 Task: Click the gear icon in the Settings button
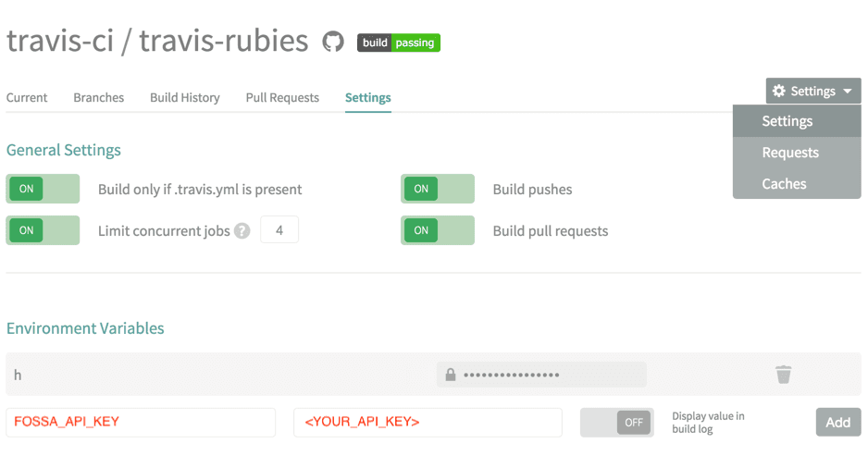coord(779,91)
